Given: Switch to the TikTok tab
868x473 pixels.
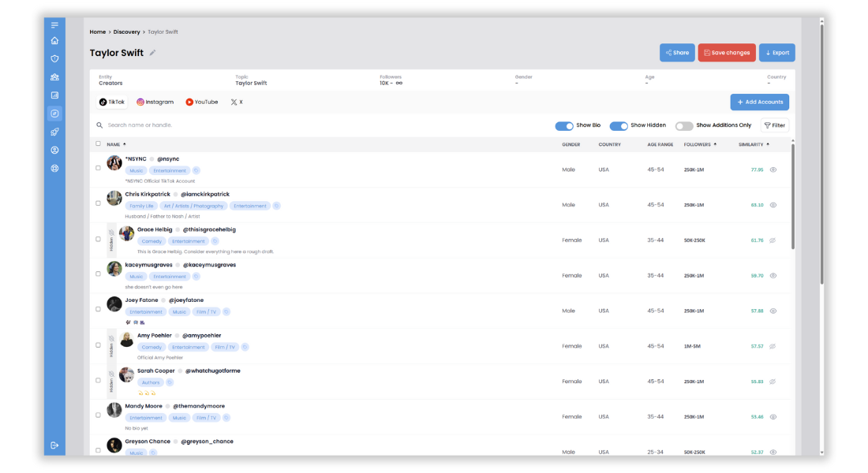Looking at the screenshot, I should (112, 102).
